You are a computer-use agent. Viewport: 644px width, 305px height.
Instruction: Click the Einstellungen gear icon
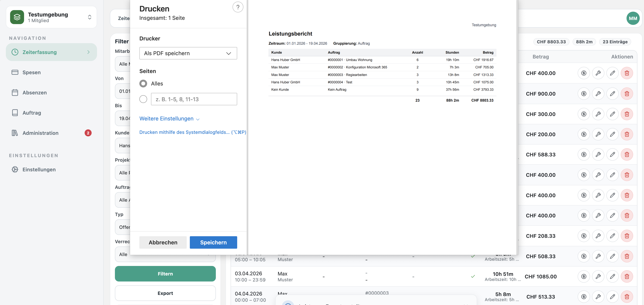(x=15, y=169)
